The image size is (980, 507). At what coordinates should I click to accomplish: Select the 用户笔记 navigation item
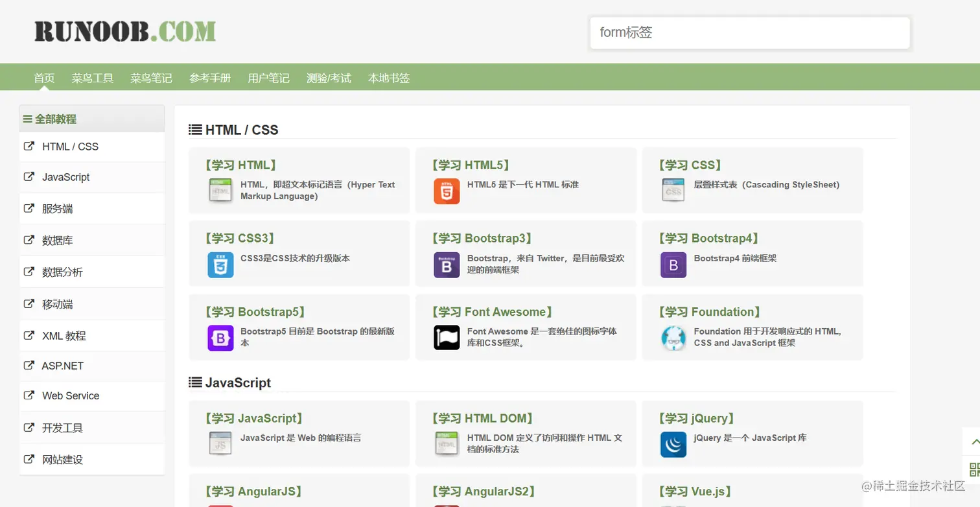tap(268, 78)
